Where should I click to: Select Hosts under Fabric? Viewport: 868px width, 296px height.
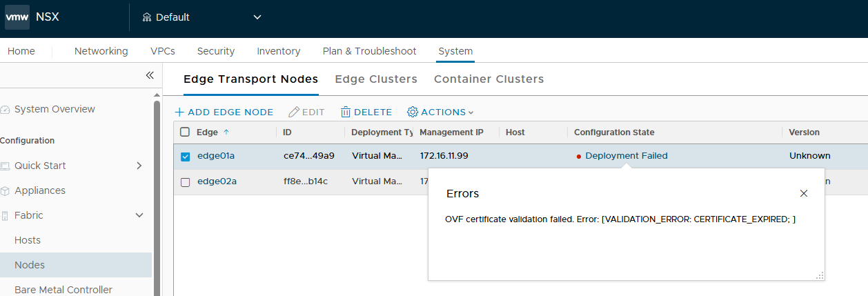click(x=28, y=240)
